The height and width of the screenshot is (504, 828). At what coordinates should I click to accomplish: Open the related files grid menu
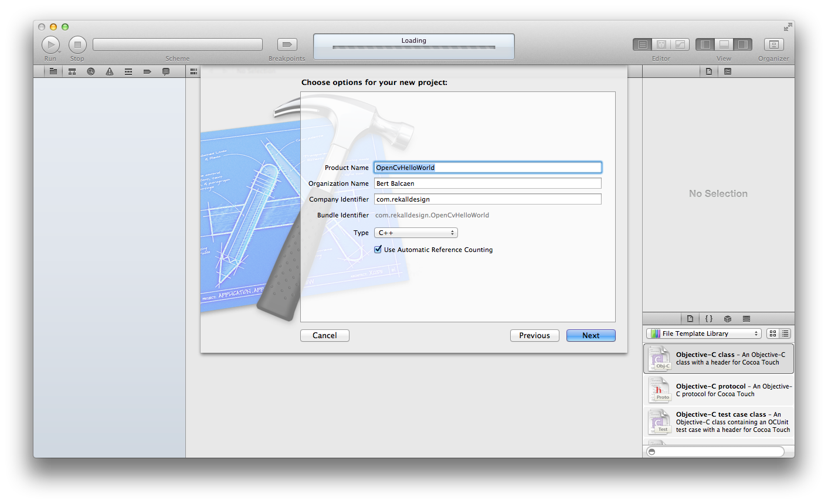[194, 71]
